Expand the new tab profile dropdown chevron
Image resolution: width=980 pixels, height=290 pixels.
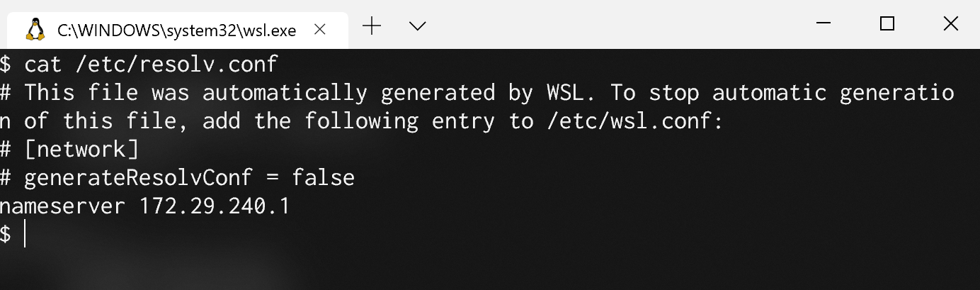418,26
